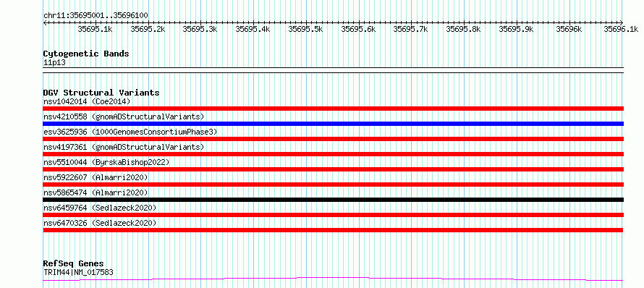Viewport: 644px width, 288px height.
Task: Click the 35695.5k ruler tick label
Action: [x=305, y=29]
